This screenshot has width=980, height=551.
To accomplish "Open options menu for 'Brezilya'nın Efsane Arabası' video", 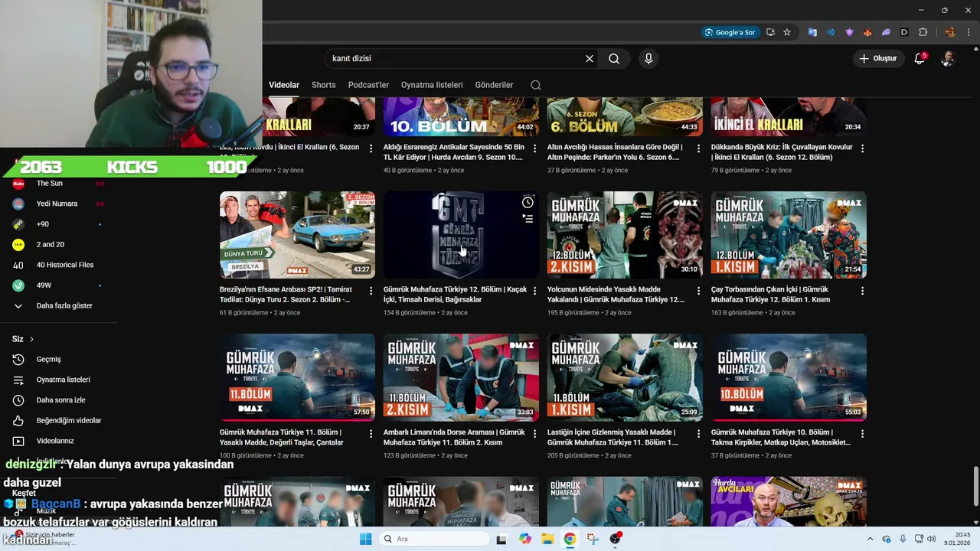I will point(371,291).
